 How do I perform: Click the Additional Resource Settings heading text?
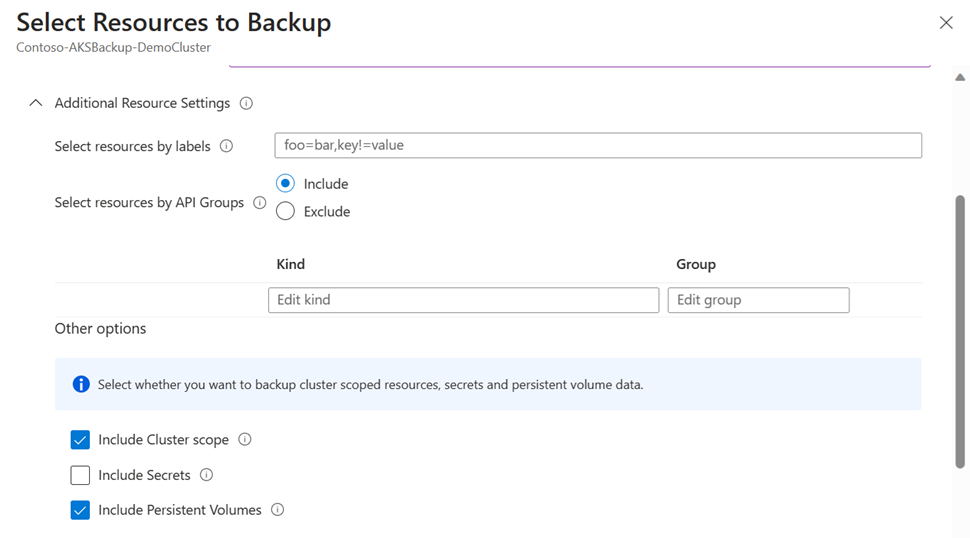pyautogui.click(x=142, y=103)
